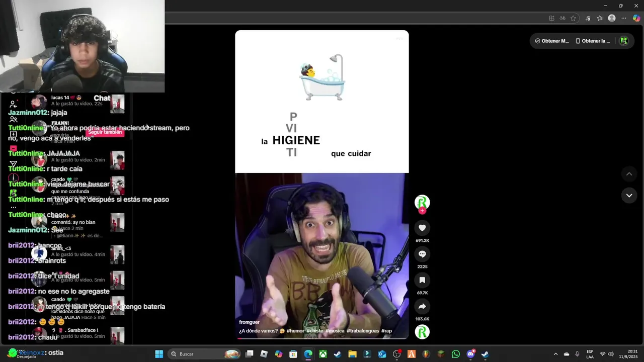Open File Explorer from taskbar
The height and width of the screenshot is (362, 644).
point(352,354)
